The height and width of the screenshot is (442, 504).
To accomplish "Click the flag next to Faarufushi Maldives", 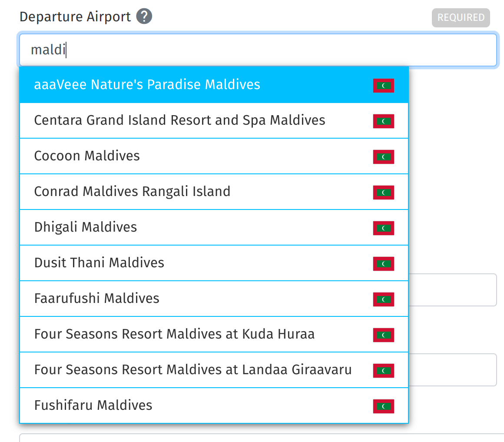I will click(384, 299).
